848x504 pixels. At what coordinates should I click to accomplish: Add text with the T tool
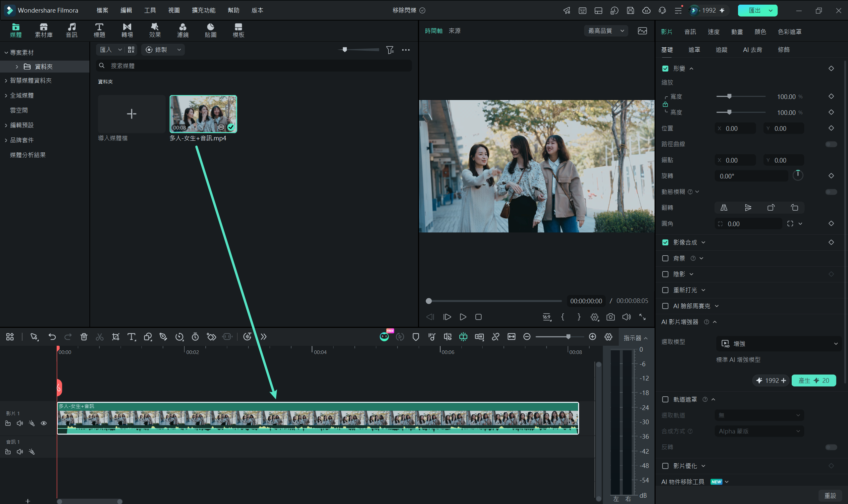132,336
